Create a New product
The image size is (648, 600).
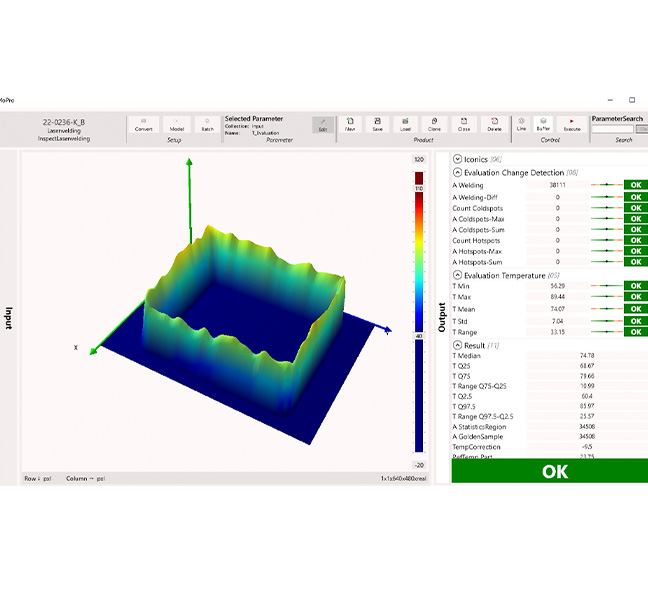(350, 124)
